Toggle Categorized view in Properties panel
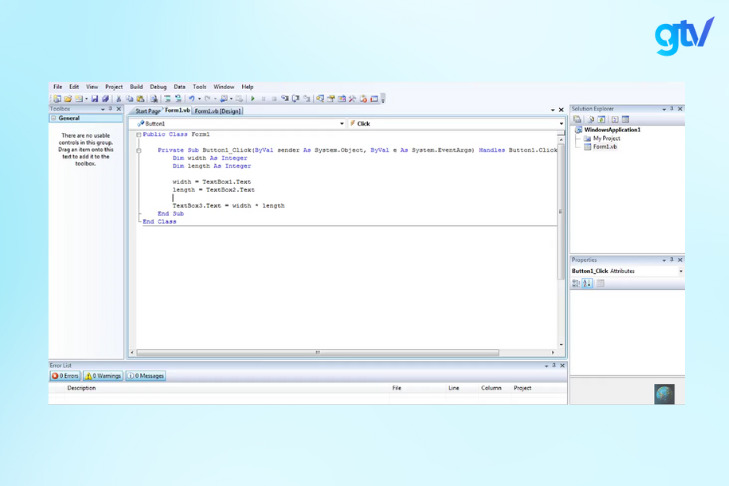729x486 pixels. tap(576, 283)
